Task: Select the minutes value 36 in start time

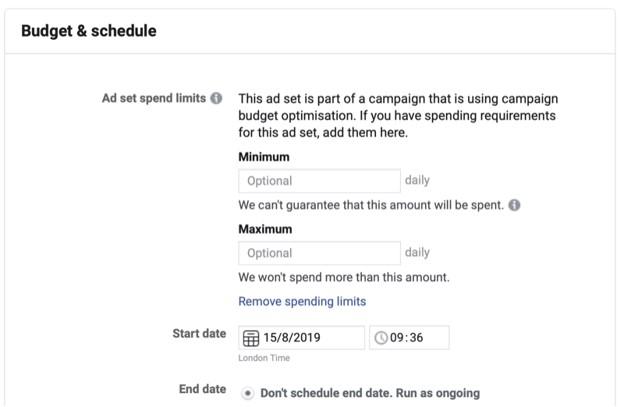Action: coord(415,338)
